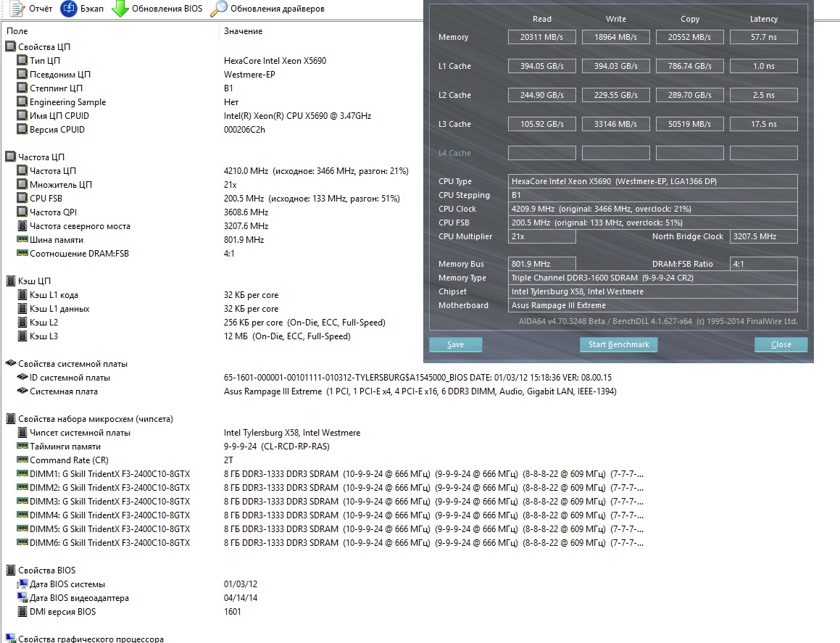Click the Бэкап backup icon
The image size is (840, 643).
[69, 9]
